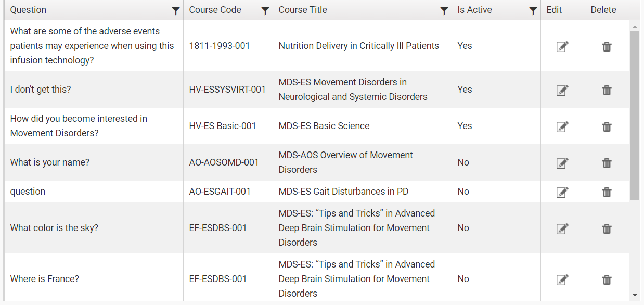Click the scrollbar up arrow
Image resolution: width=644 pixels, height=305 pixels.
pos(635,26)
